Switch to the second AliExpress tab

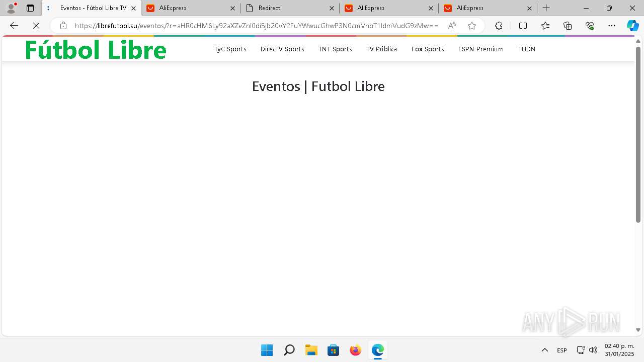pos(389,8)
